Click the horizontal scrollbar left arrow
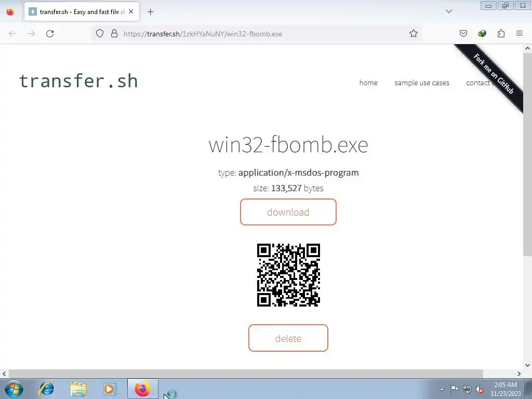The height and width of the screenshot is (399, 532). (x=4, y=374)
